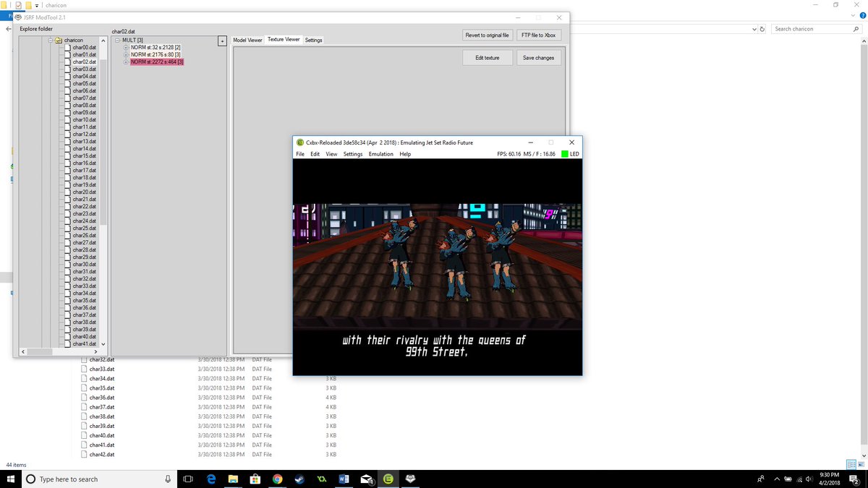The height and width of the screenshot is (488, 868).
Task: Launch Microsoft Edge from the taskbar
Action: (x=211, y=479)
